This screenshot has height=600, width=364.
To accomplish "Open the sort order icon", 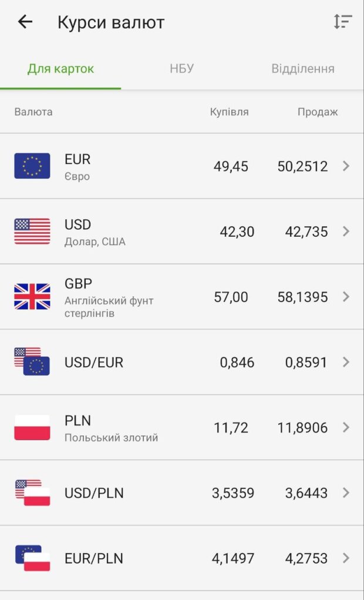I will (342, 22).
